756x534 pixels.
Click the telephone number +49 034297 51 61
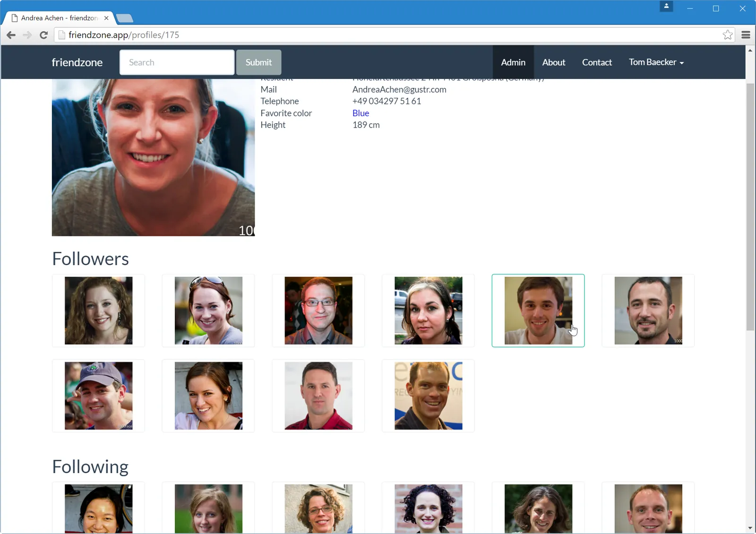pos(387,101)
